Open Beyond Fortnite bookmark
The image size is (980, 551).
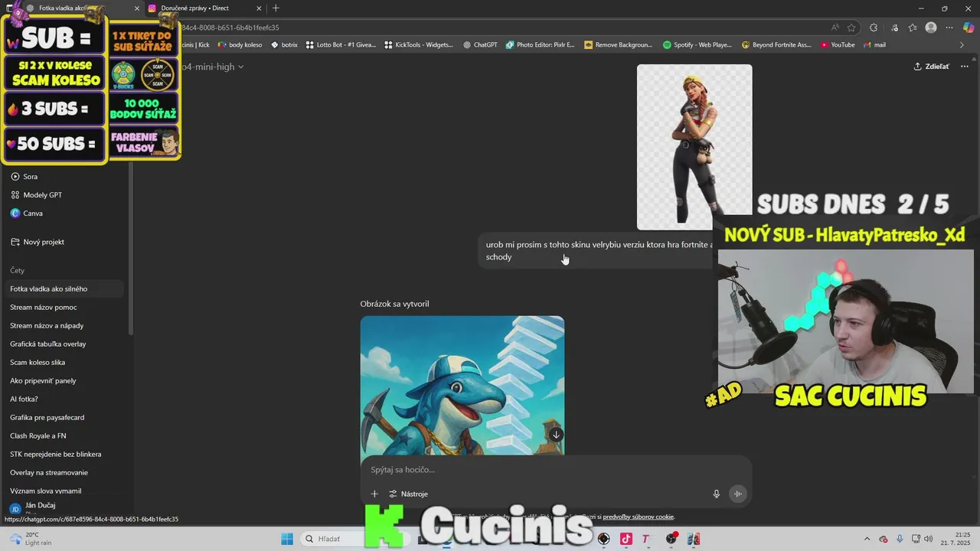point(776,45)
